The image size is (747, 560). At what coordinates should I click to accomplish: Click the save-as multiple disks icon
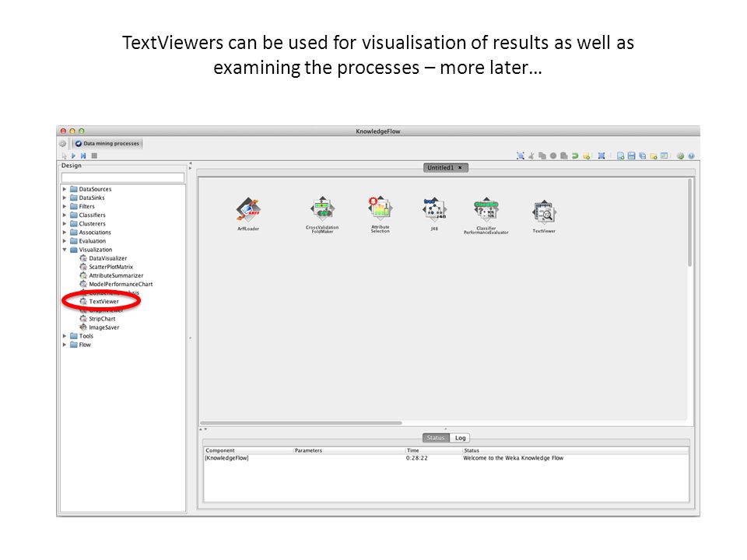tap(643, 156)
